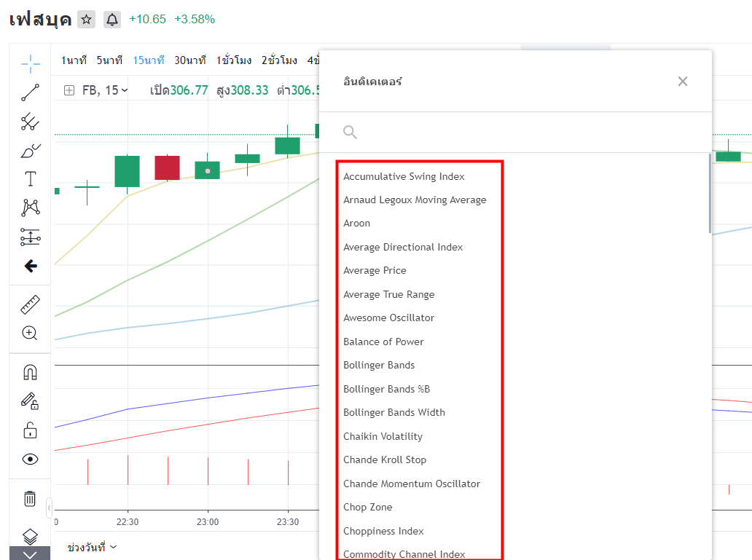Activate the zoom-in magnifier tool
752x560 pixels.
(29, 333)
